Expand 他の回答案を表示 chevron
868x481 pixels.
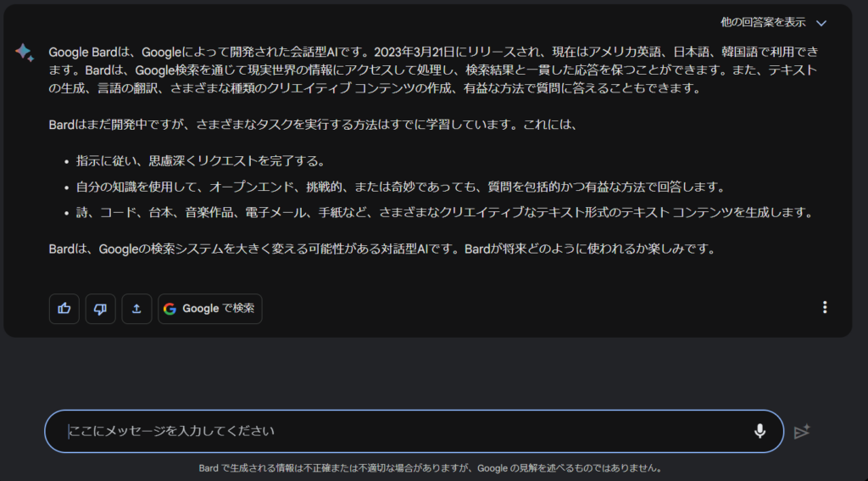click(x=821, y=23)
